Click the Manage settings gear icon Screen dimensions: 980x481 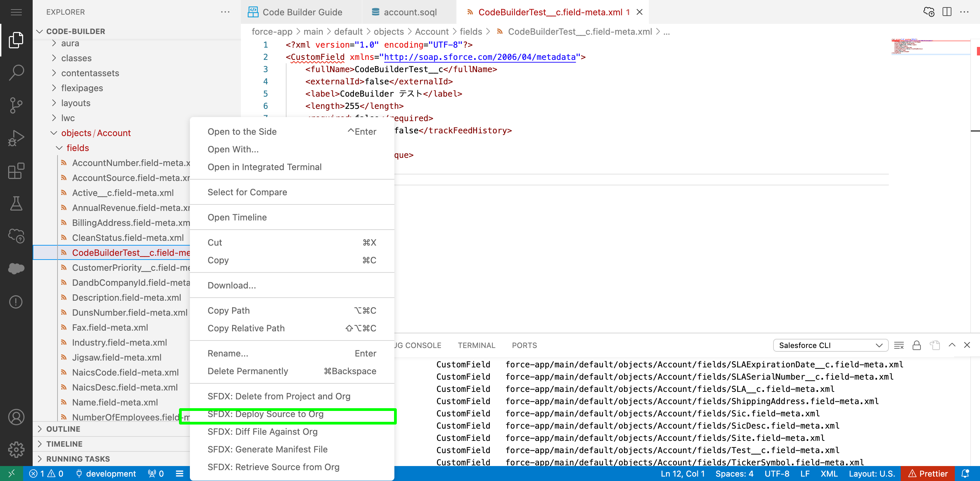(x=16, y=449)
